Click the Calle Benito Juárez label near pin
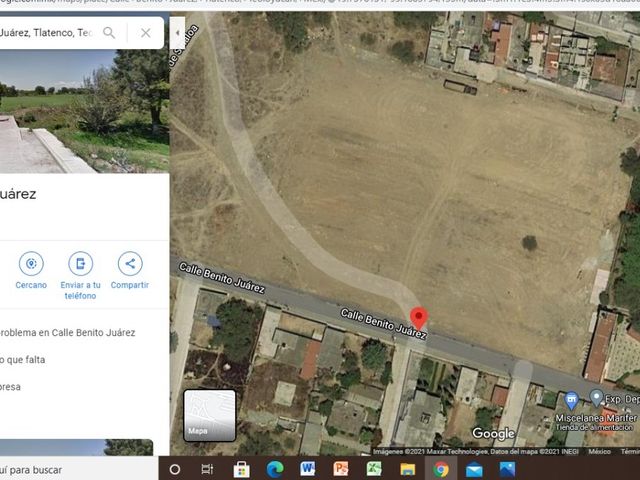The width and height of the screenshot is (640, 480). click(x=384, y=324)
